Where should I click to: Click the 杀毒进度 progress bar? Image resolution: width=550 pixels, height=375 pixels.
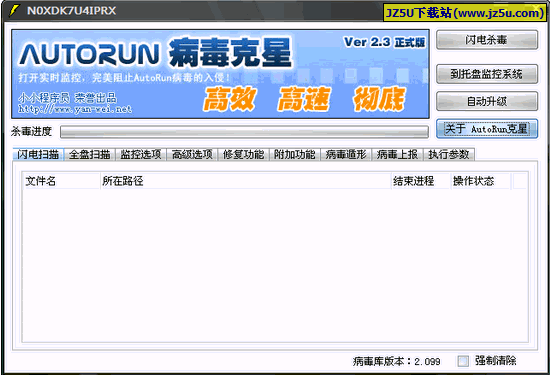coord(244,132)
